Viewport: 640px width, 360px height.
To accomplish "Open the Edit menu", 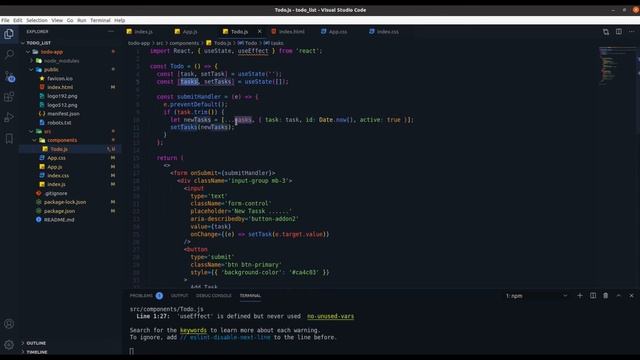I will pos(18,20).
